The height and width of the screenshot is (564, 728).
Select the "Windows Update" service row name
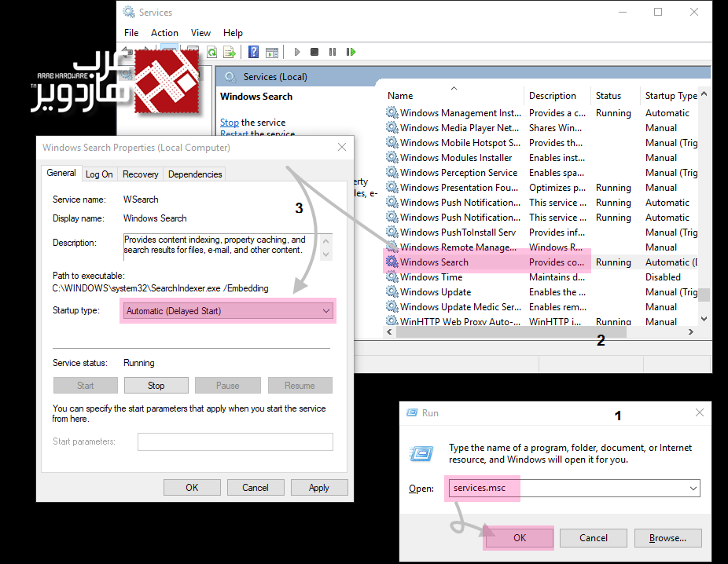coord(436,291)
